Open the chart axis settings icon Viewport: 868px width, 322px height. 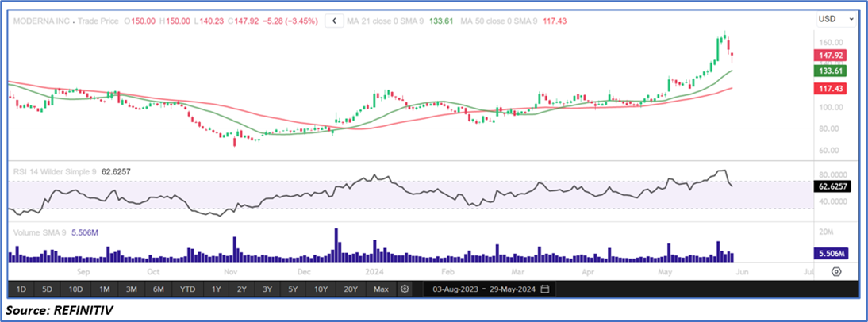point(836,272)
